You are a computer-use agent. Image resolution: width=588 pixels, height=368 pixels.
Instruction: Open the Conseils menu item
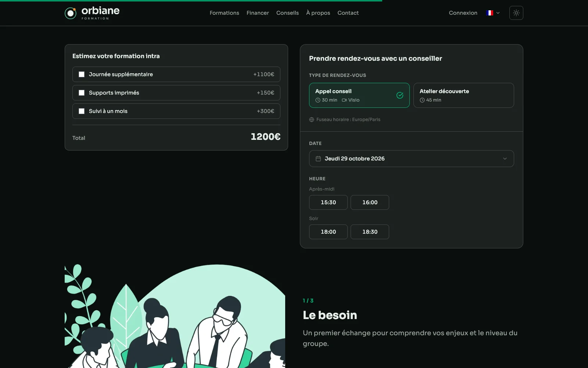tap(287, 13)
